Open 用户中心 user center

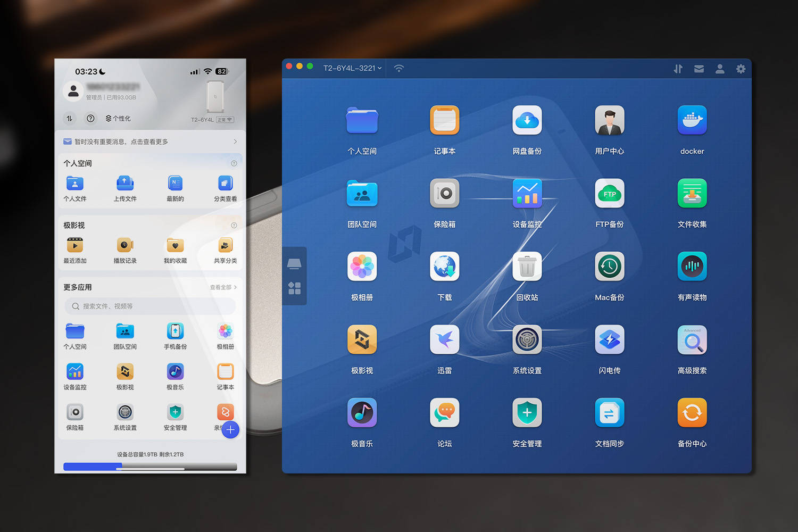[609, 120]
